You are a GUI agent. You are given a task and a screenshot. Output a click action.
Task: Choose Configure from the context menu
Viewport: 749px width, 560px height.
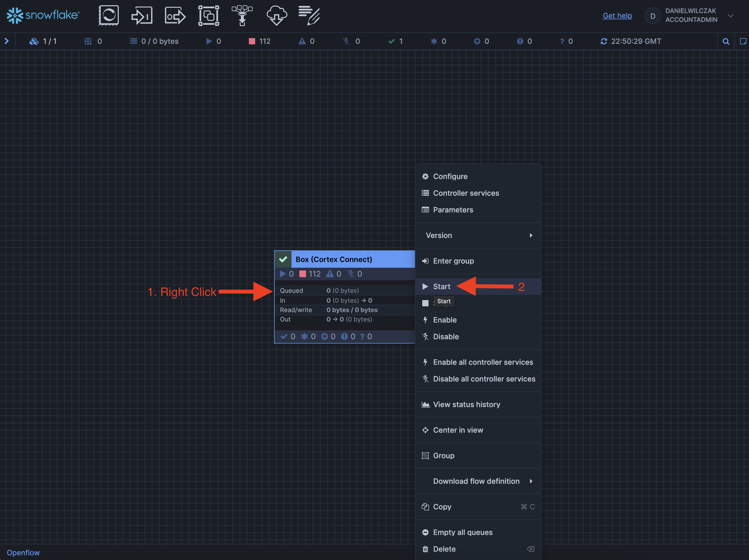click(x=450, y=176)
